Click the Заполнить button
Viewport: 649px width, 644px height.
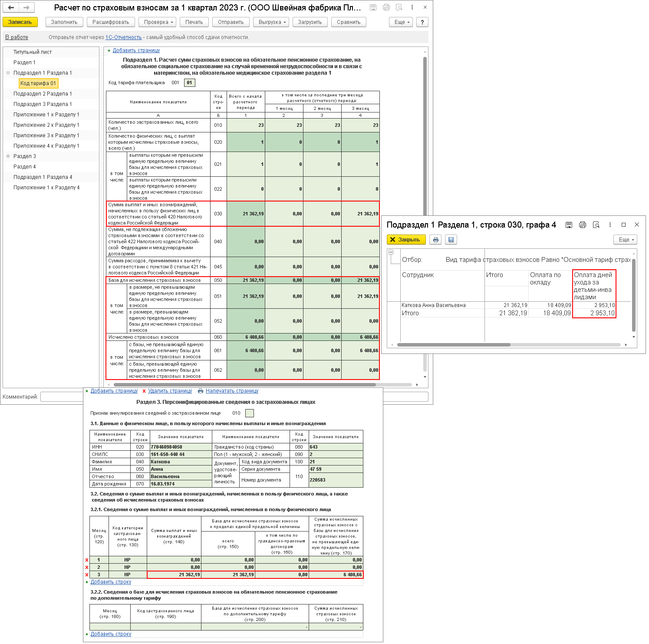pyautogui.click(x=64, y=22)
